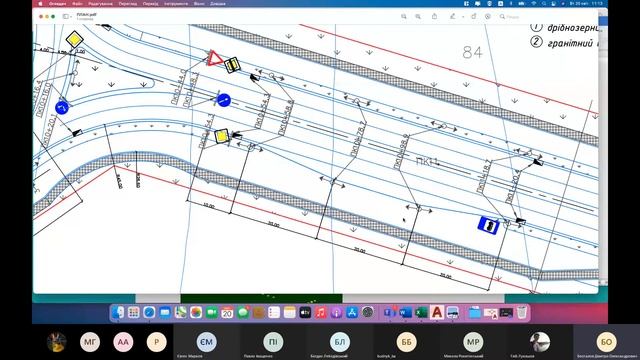Open Apple TV from the Dock
640x360 pixels.
[305, 313]
